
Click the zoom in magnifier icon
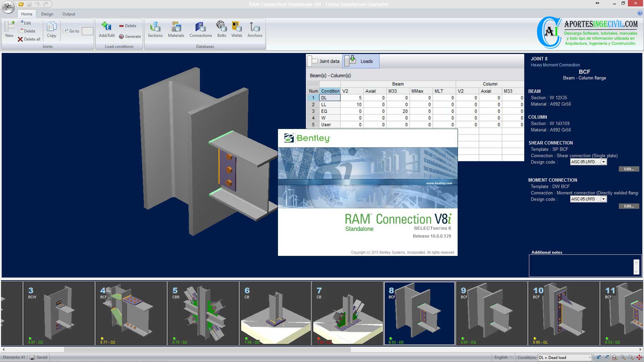(x=623, y=357)
